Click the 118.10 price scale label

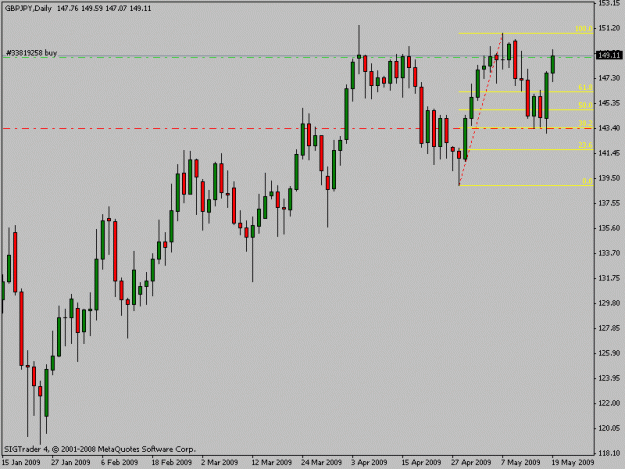click(609, 453)
